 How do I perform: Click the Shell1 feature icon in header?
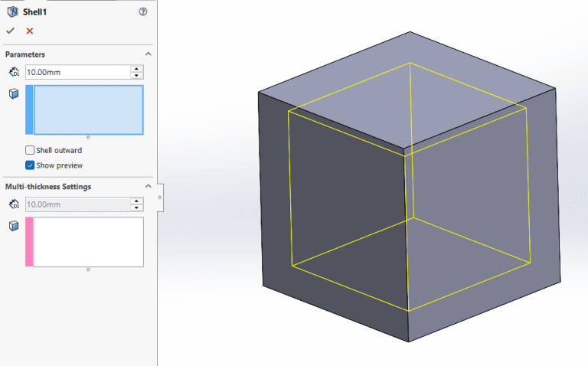11,11
